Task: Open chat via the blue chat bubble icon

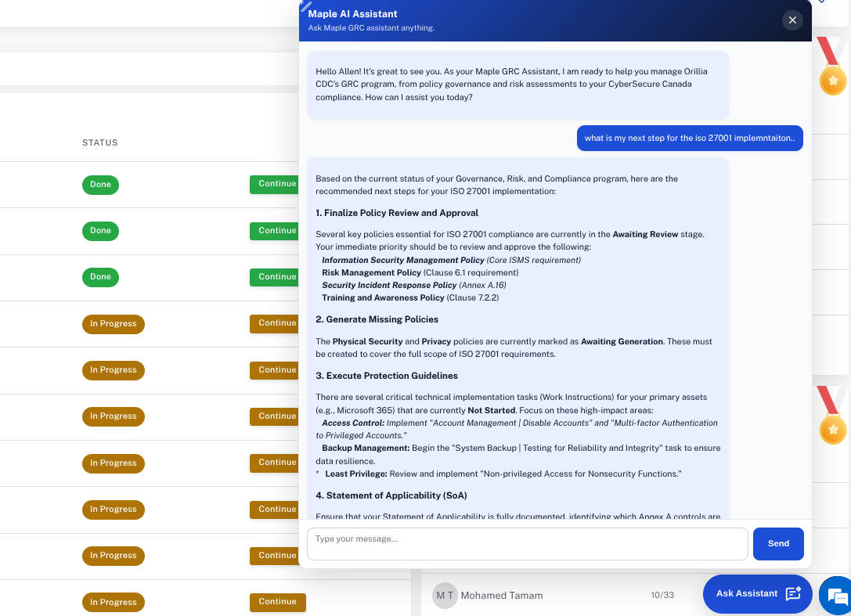Action: (836, 596)
